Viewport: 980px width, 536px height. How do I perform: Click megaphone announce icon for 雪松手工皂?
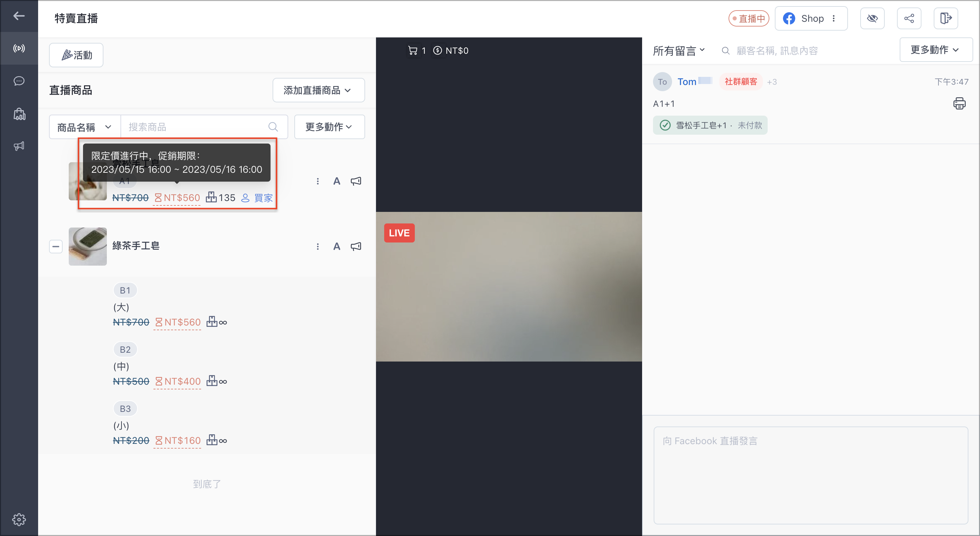click(x=356, y=181)
